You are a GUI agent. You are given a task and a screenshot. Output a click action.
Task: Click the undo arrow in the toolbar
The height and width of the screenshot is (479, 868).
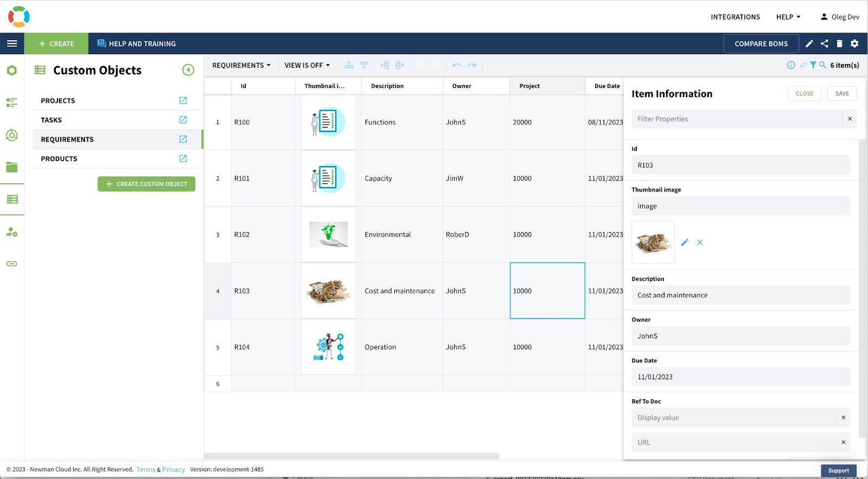[x=457, y=65]
